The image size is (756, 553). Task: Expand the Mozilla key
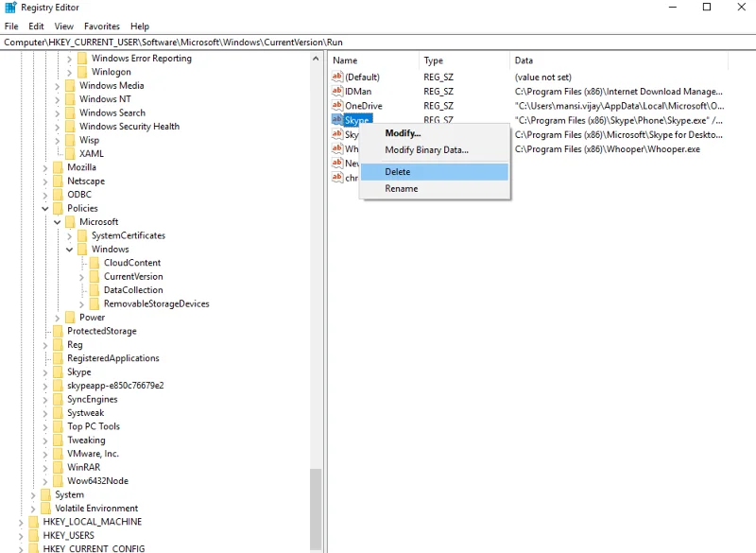[x=45, y=167]
